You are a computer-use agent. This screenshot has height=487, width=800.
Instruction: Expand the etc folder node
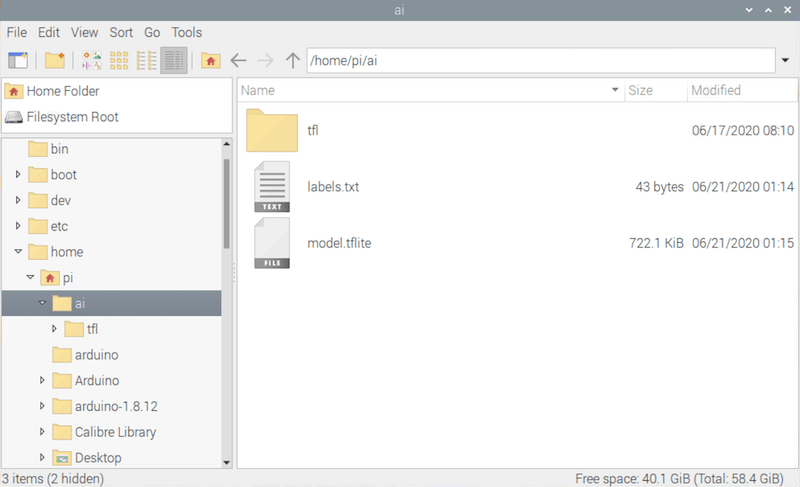[18, 226]
